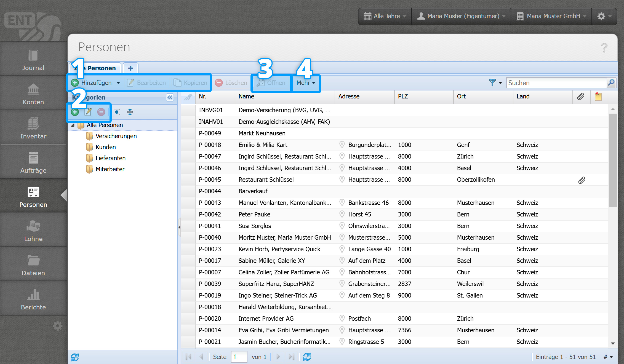Add a new tab with plus

pos(130,68)
